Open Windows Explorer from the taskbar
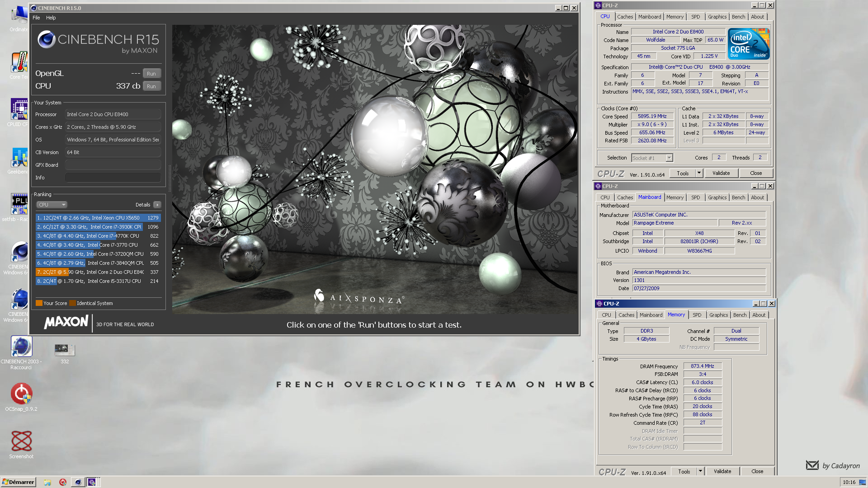868x488 pixels. click(x=47, y=482)
